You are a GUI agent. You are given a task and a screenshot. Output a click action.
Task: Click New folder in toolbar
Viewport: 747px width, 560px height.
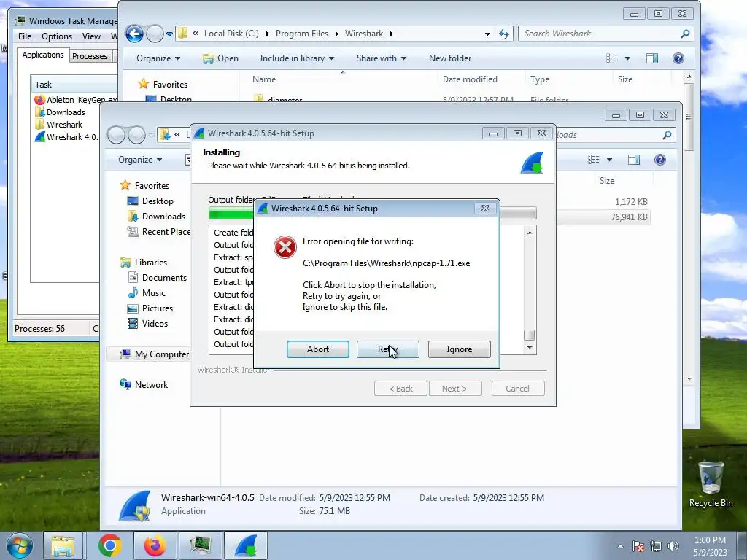pyautogui.click(x=449, y=58)
